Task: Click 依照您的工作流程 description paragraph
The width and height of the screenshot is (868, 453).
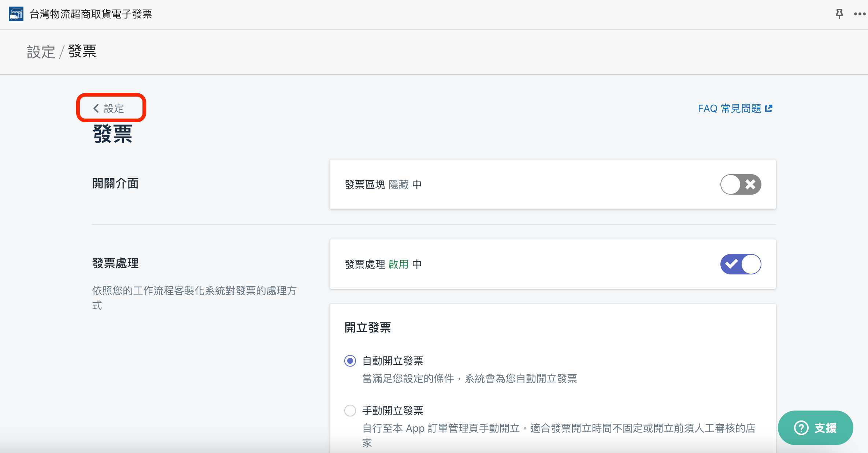Action: (194, 298)
